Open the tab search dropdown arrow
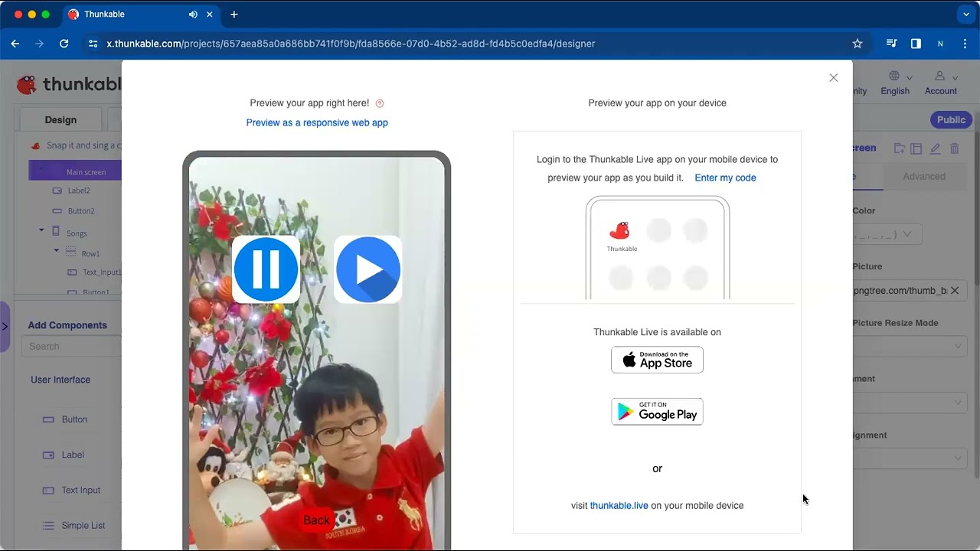Image resolution: width=980 pixels, height=551 pixels. coord(966,15)
